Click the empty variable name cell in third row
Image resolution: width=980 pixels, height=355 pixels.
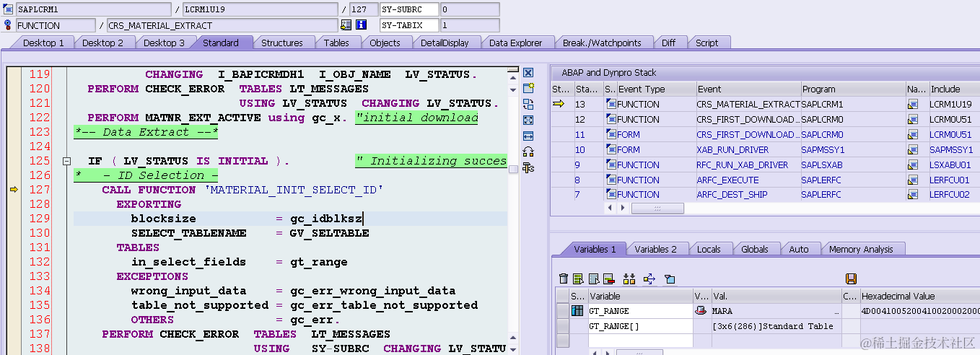point(639,340)
